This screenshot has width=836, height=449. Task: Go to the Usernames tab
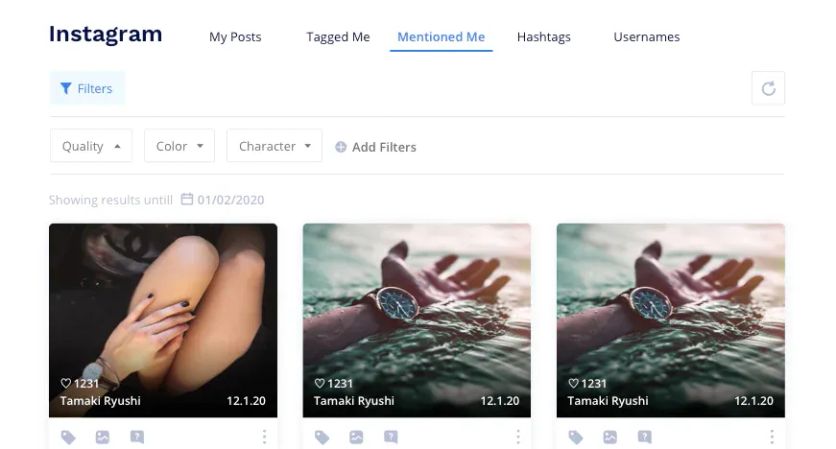pyautogui.click(x=646, y=37)
